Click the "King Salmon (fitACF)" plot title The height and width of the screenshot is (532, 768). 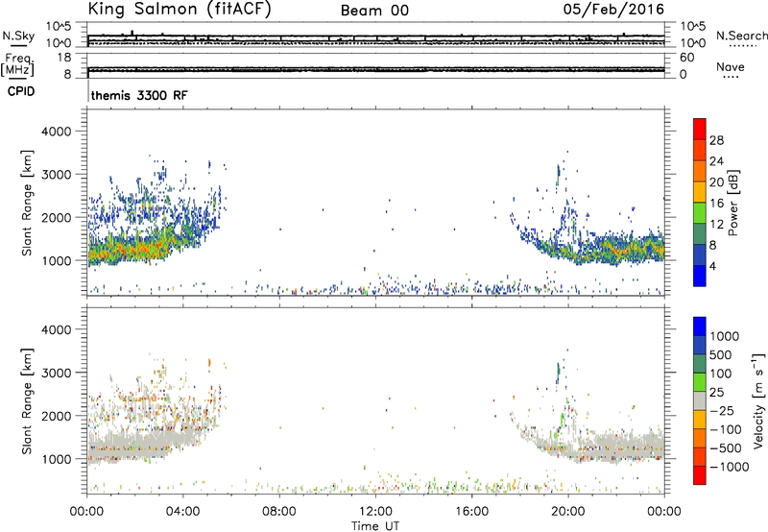click(x=180, y=9)
